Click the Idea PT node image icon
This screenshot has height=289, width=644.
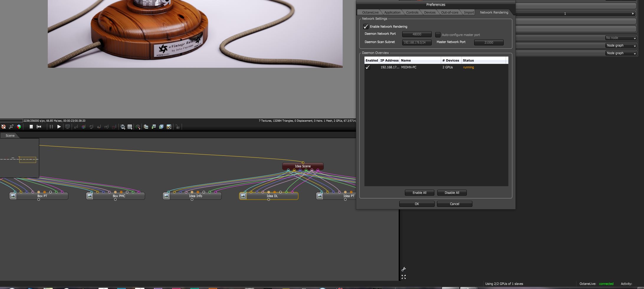click(x=320, y=196)
